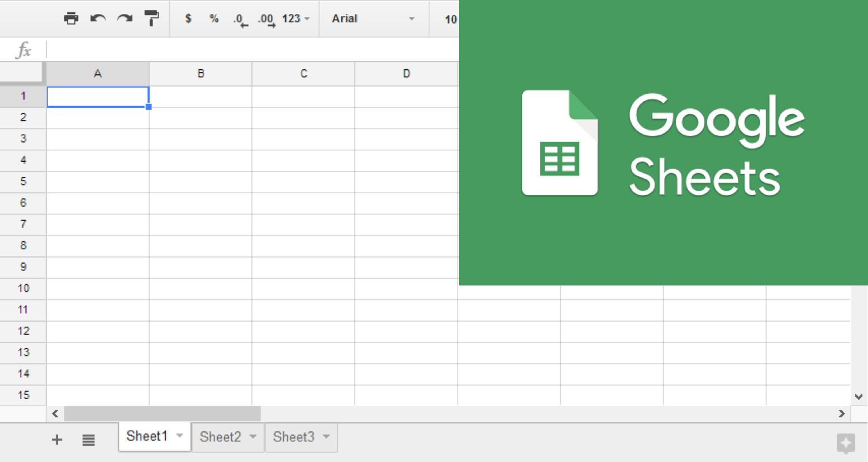Open the Explore button in corner
Image resolution: width=868 pixels, height=462 pixels.
click(x=846, y=444)
